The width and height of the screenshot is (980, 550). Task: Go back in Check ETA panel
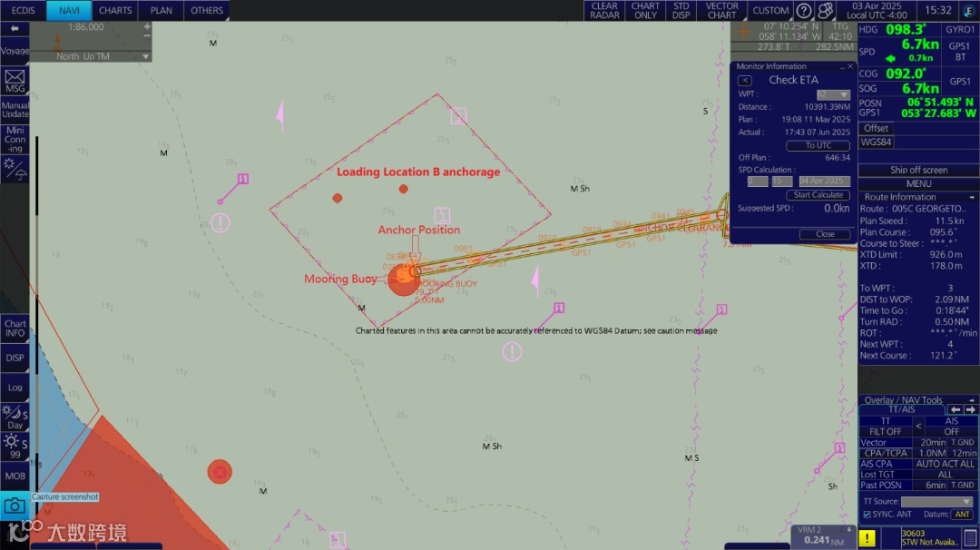[744, 80]
